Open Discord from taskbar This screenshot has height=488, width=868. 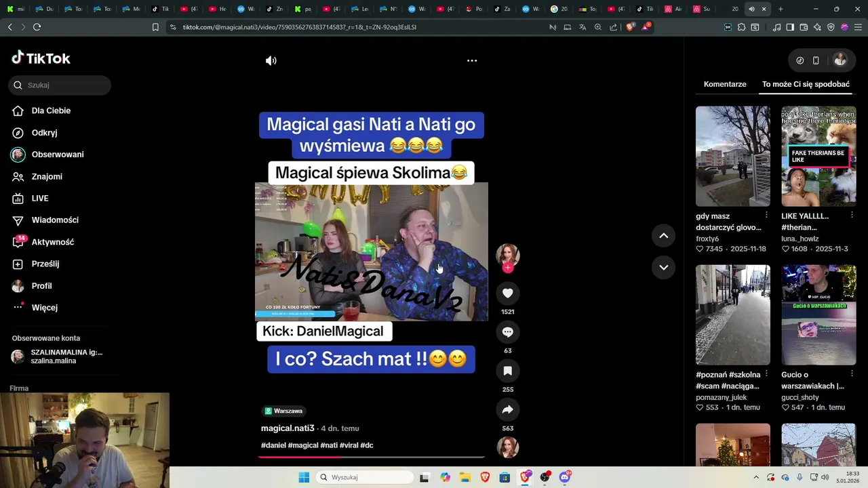pyautogui.click(x=565, y=477)
